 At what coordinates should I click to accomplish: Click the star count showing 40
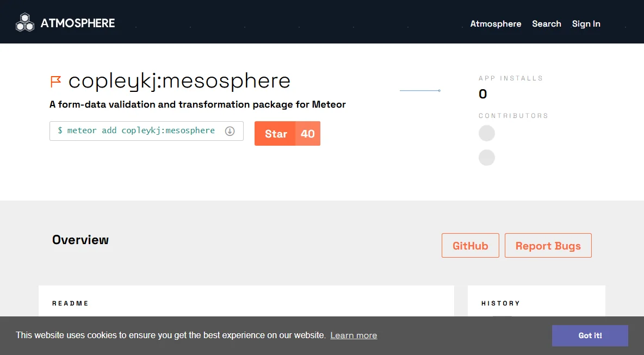point(308,133)
